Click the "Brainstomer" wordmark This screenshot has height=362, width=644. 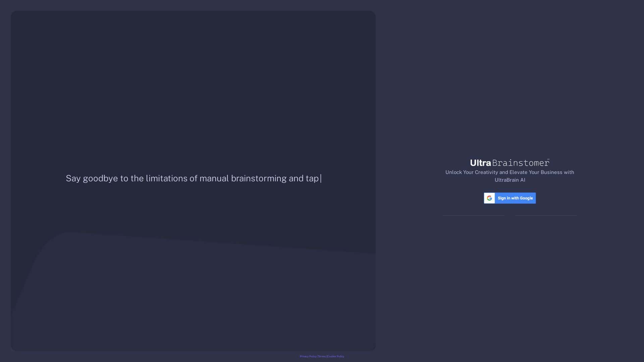point(520,163)
